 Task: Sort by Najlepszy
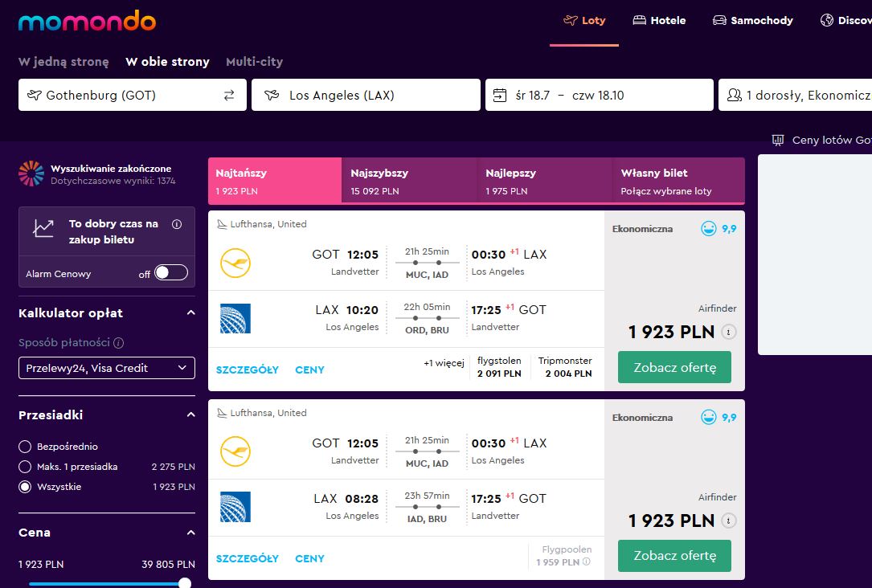click(x=544, y=181)
